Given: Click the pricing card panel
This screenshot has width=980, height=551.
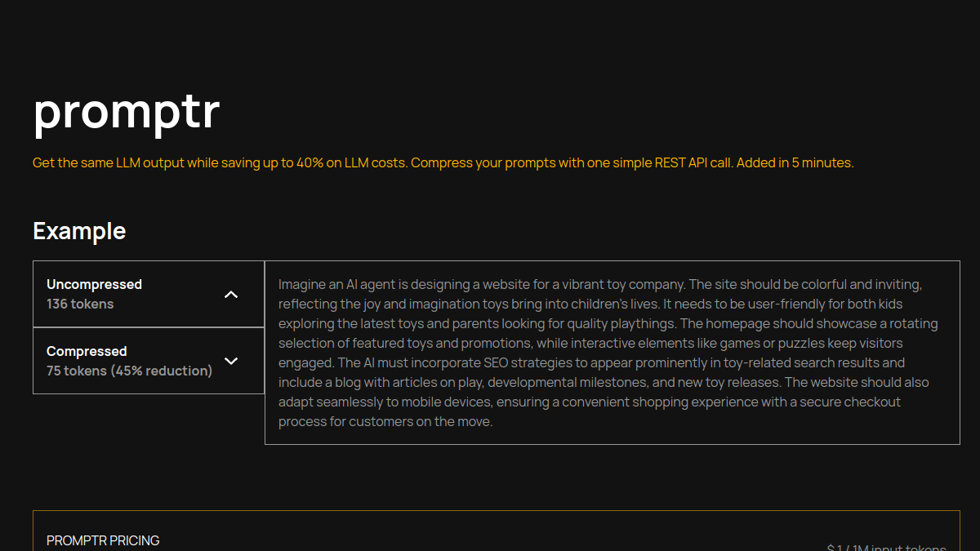Looking at the screenshot, I should tap(497, 531).
